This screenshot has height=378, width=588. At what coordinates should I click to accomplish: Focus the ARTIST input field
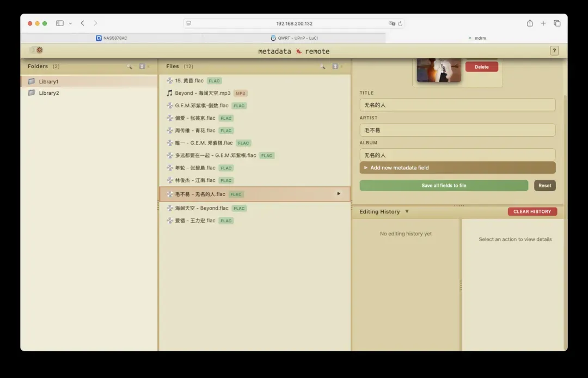[x=457, y=130]
